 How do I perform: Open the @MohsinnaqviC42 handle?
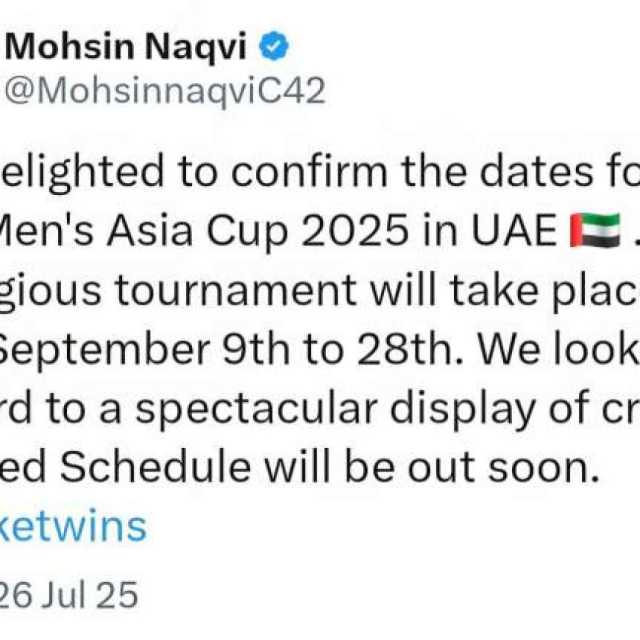165,91
